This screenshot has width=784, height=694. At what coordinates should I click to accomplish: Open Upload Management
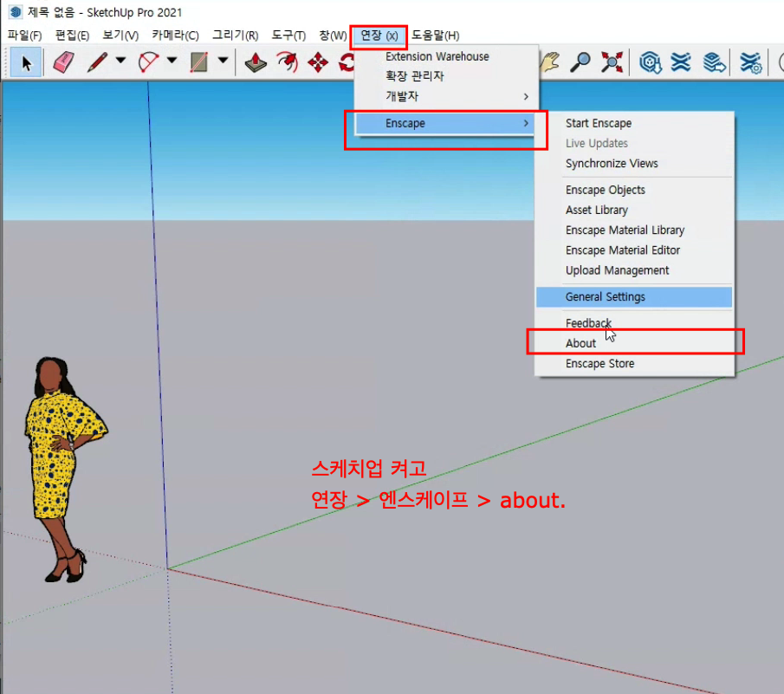tap(617, 270)
